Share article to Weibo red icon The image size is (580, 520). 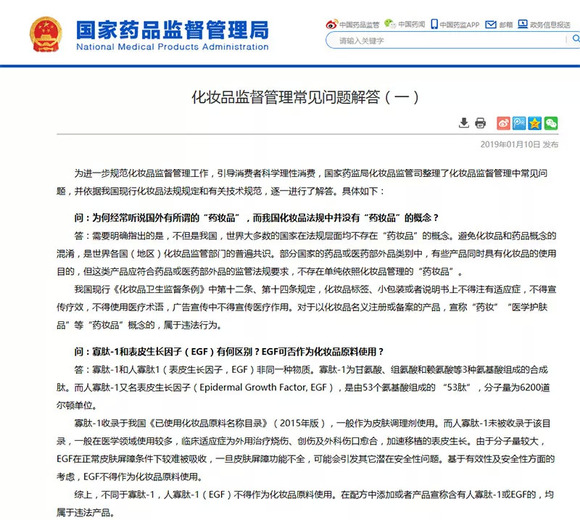[x=503, y=123]
